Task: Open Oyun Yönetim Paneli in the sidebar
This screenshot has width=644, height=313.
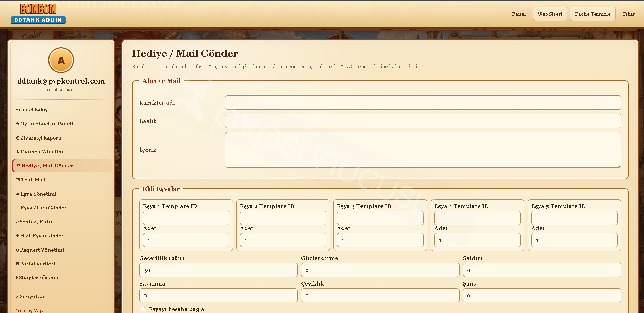Action: (44, 124)
